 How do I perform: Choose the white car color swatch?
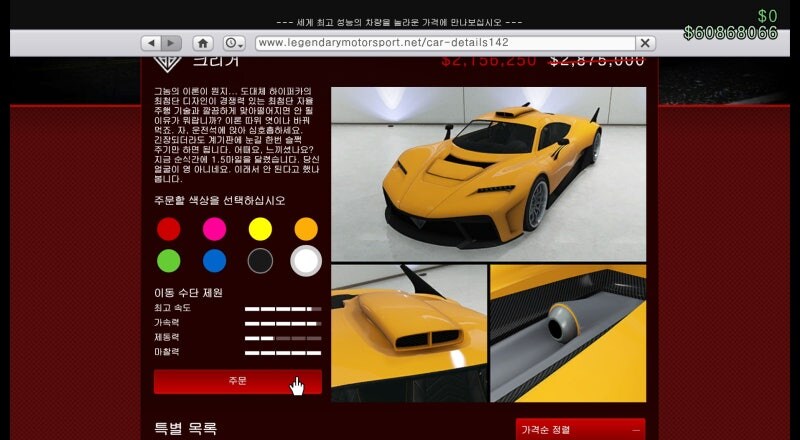tap(306, 261)
